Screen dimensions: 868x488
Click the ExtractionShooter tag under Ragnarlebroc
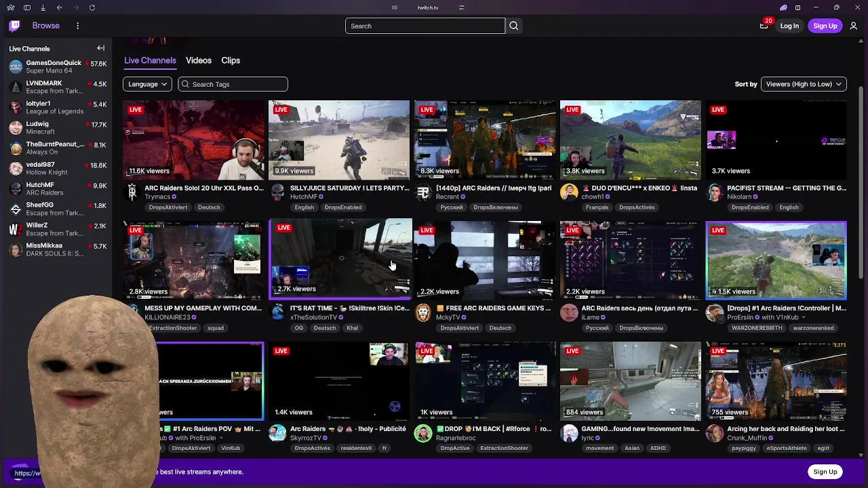point(504,448)
